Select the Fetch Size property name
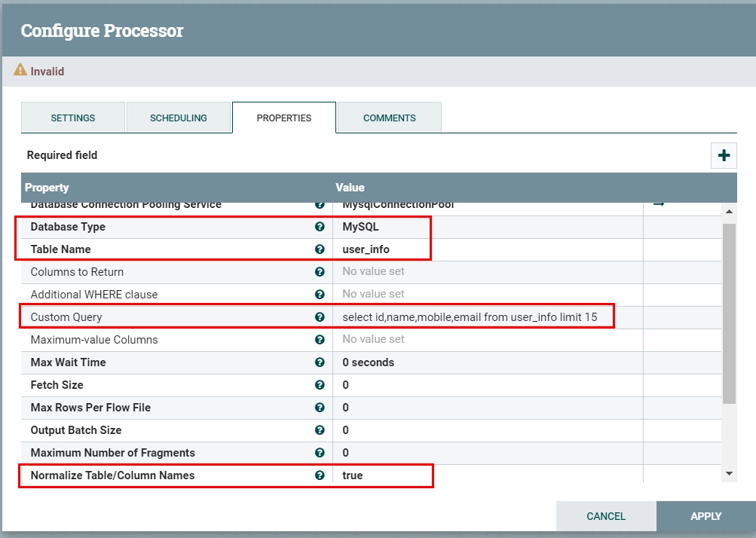756x538 pixels. pyautogui.click(x=57, y=385)
